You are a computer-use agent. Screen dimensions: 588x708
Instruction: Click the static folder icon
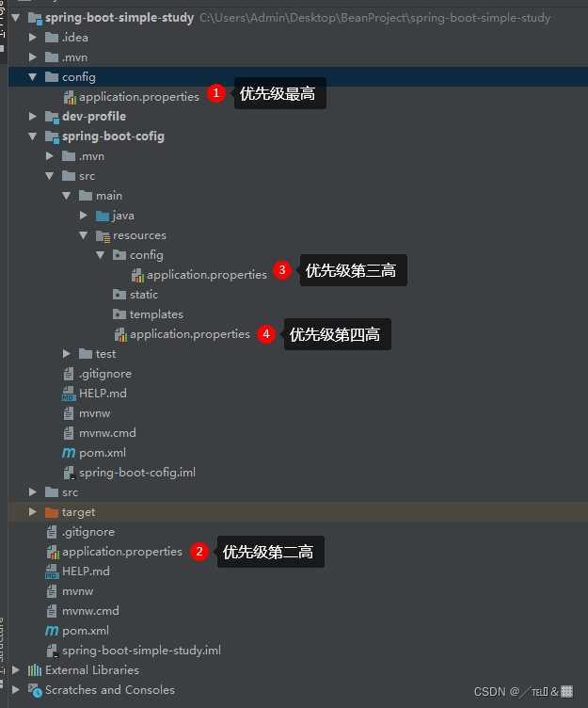coord(119,295)
